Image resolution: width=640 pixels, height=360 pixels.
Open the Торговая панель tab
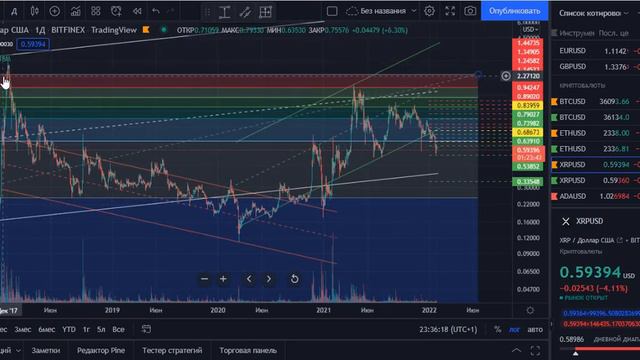coord(248,350)
